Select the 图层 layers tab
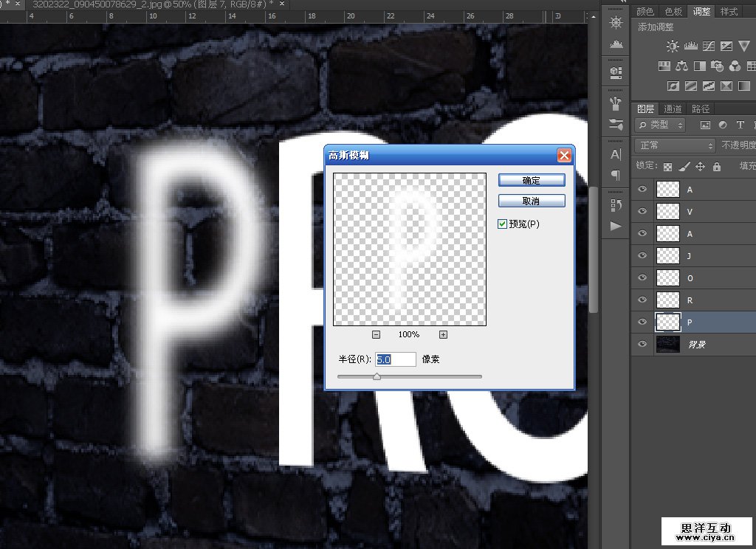 645,109
